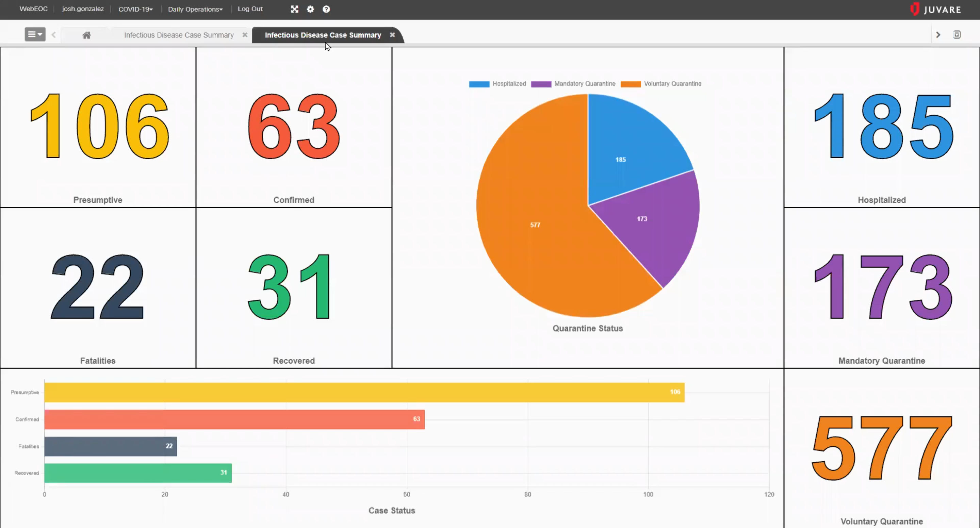Open the sidebar toggle hamburger icon
Viewport: 980px width, 528px height.
(34, 34)
